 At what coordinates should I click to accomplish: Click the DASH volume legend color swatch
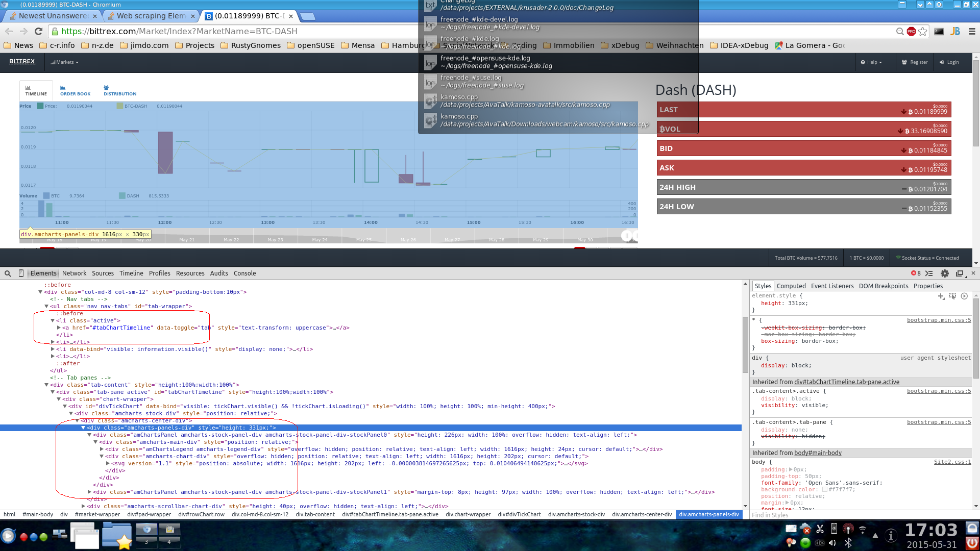point(122,196)
